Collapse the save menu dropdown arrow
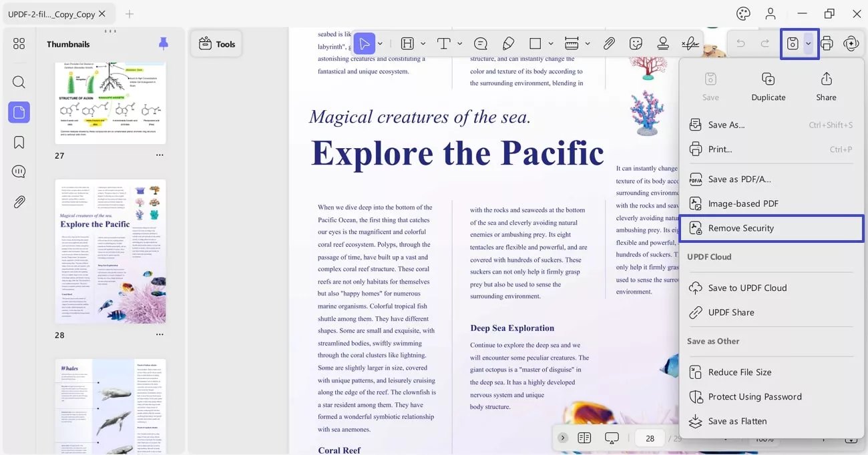 809,44
